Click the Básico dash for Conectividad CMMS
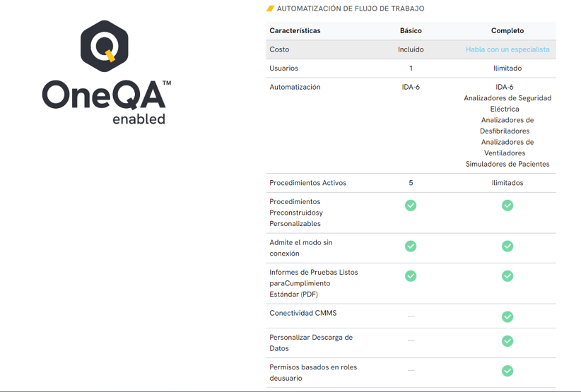581x392 pixels. tap(411, 316)
